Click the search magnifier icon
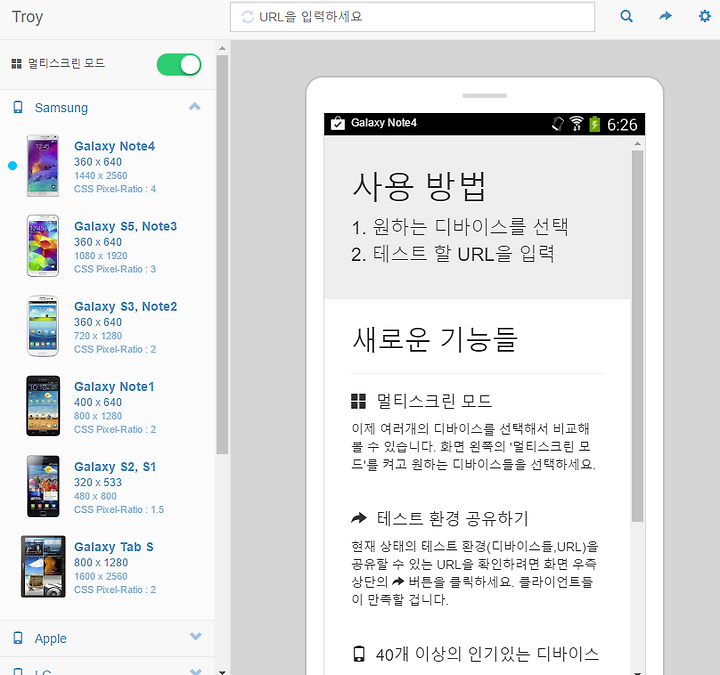The image size is (720, 675). (626, 17)
